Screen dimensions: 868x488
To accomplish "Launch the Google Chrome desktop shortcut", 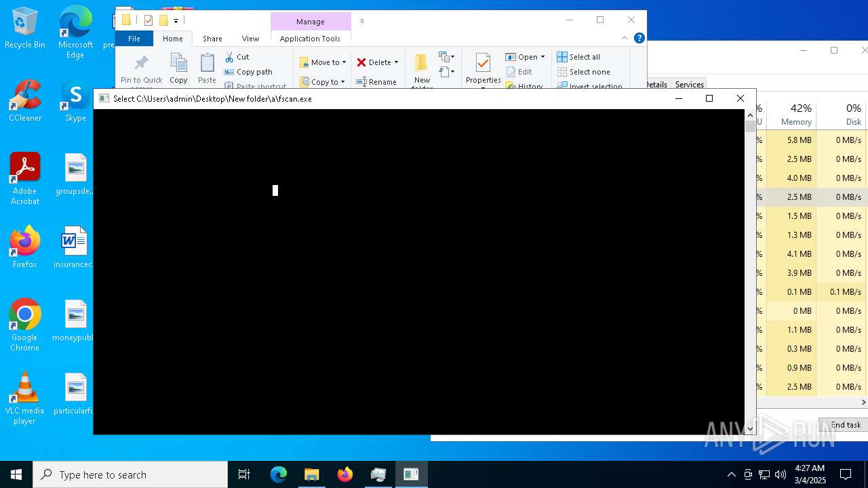I will 25,325.
